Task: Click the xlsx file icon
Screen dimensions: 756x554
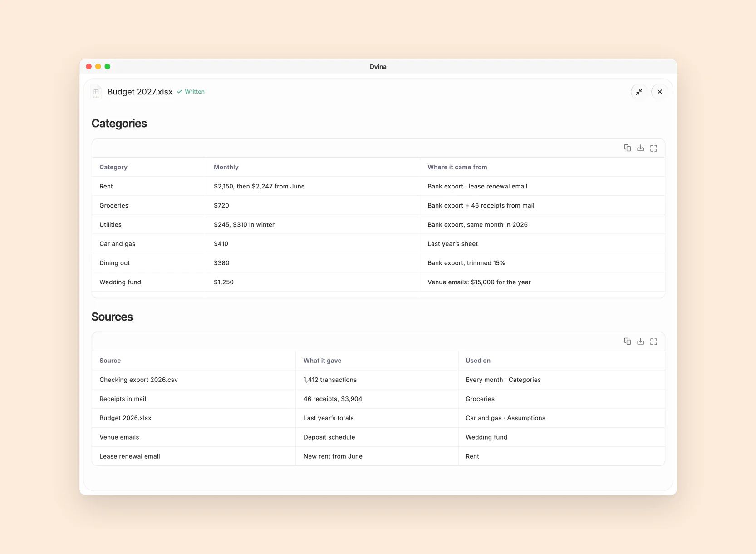Action: click(96, 92)
